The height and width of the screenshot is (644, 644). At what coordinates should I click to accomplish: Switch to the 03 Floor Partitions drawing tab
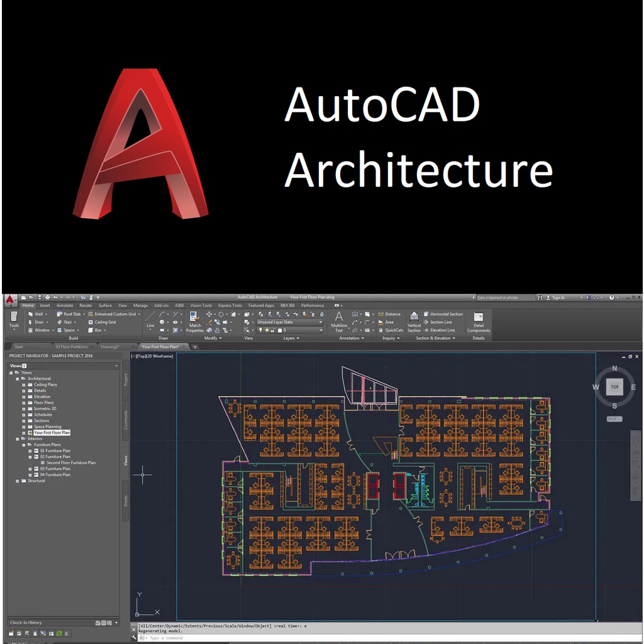(x=72, y=347)
